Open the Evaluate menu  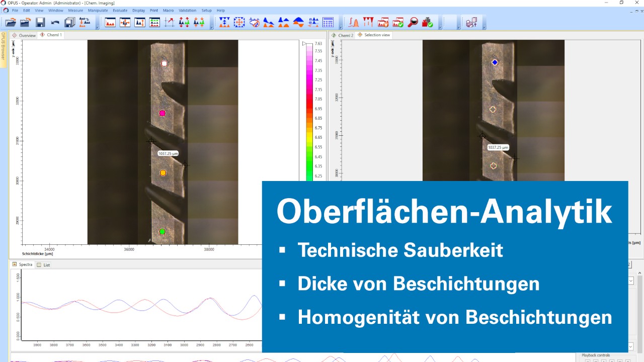click(120, 10)
